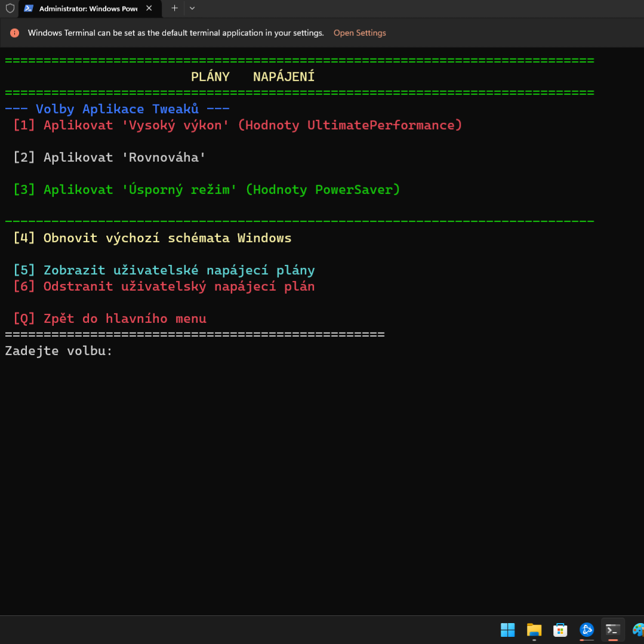644x644 pixels.
Task: Click the administrator shield icon in title bar
Action: (x=10, y=9)
